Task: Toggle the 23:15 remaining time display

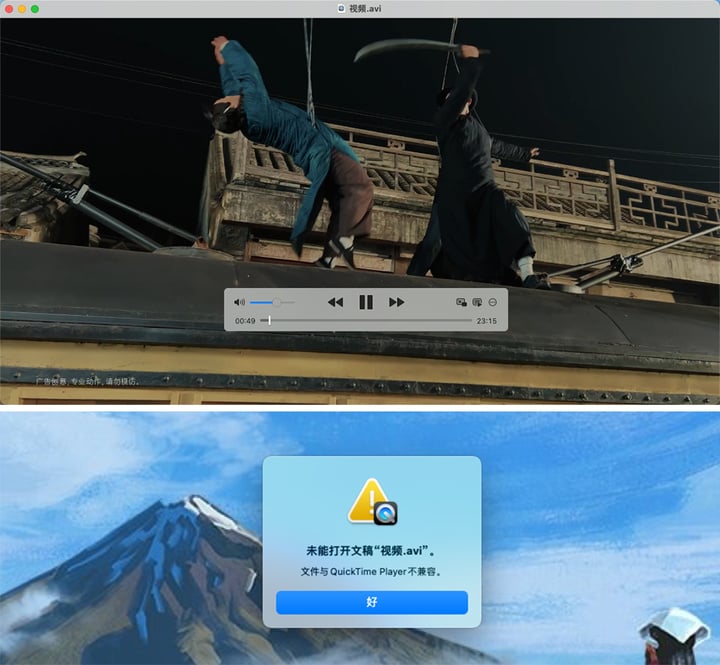Action: [486, 321]
